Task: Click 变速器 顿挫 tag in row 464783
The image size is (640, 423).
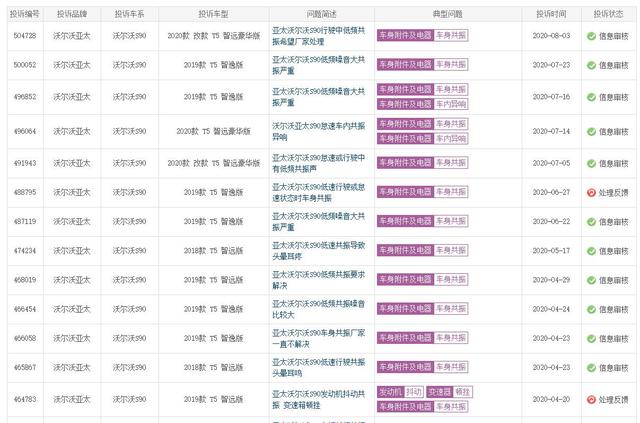Action: point(449,392)
